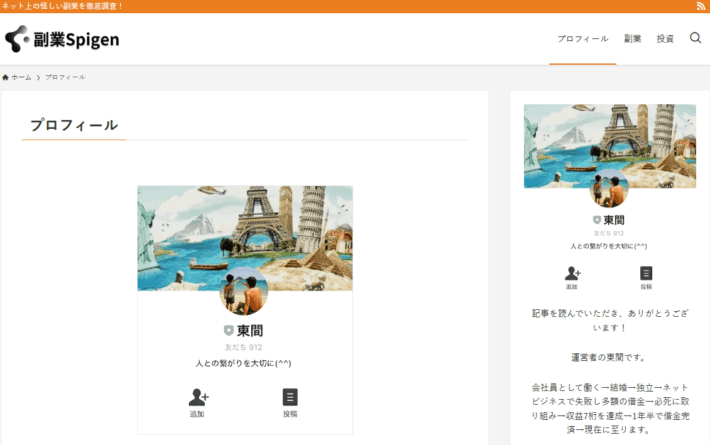The width and height of the screenshot is (710, 445).
Task: Click 人との繋がりを大切に(^^) in main card
Action: (243, 363)
